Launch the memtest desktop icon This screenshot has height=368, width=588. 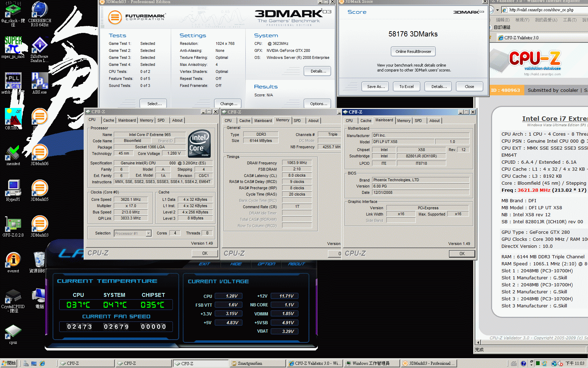tap(13, 155)
